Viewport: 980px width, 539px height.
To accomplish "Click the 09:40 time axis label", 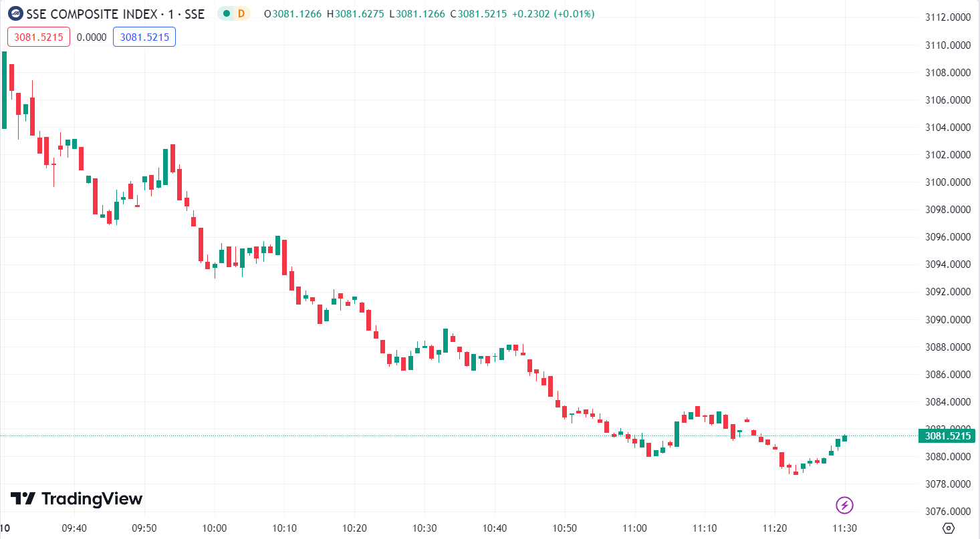I will [x=74, y=528].
